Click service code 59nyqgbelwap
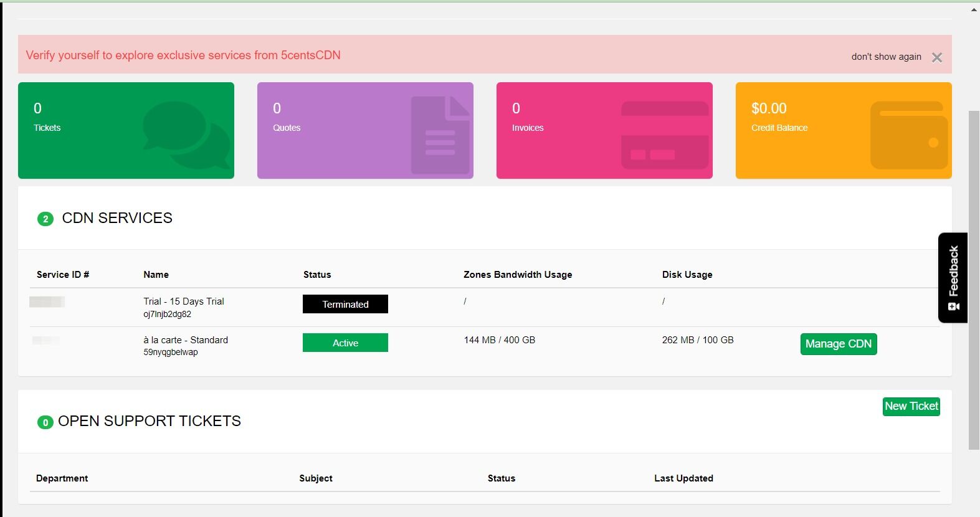 click(x=171, y=352)
